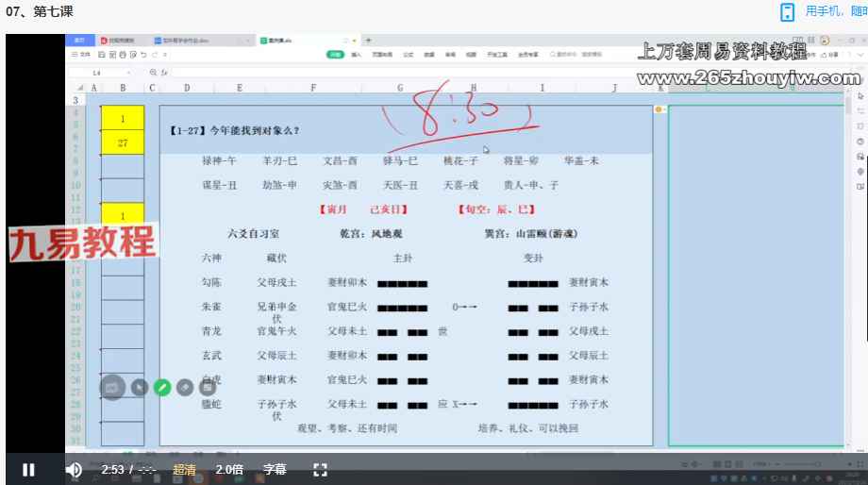The width and height of the screenshot is (868, 485).
Task: Click the 分享 share button
Action: click(x=830, y=55)
